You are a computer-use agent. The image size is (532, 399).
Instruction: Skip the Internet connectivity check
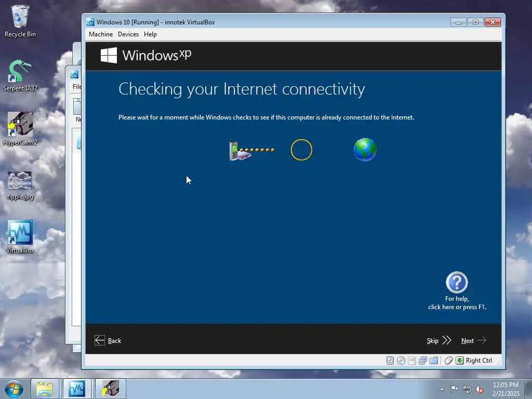pos(438,341)
